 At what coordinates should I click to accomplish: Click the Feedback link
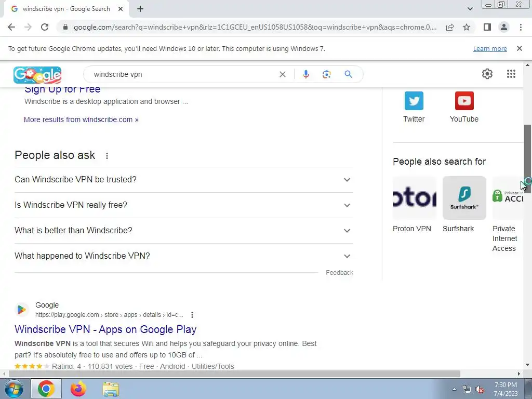(339, 272)
